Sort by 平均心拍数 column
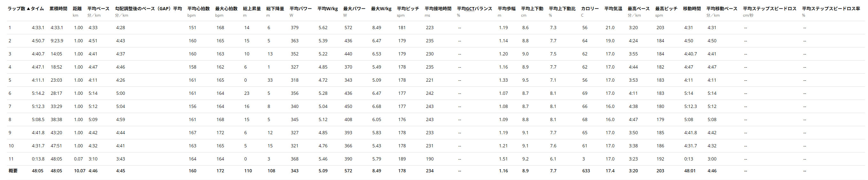 pyautogui.click(x=198, y=9)
